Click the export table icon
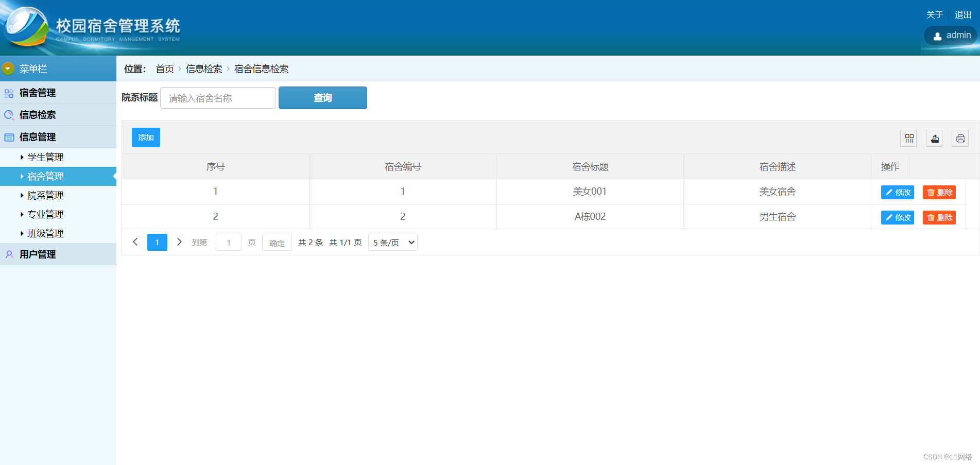The image size is (980, 465). pos(934,139)
